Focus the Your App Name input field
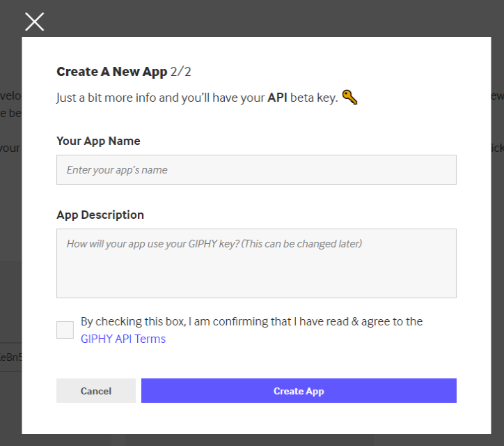 point(256,169)
